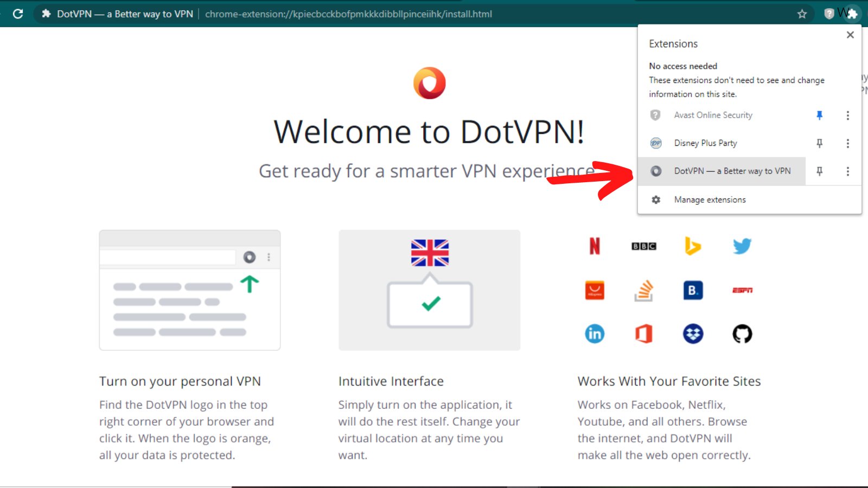Open more actions for Disney Plus Party

click(x=847, y=143)
